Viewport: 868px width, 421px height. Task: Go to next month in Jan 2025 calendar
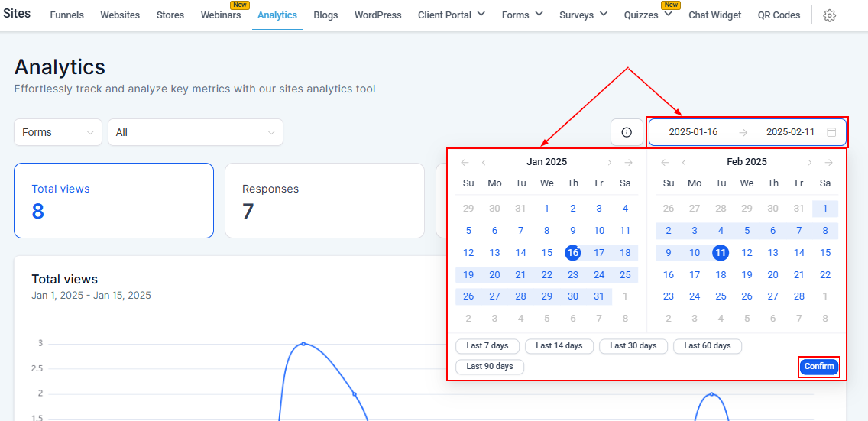pyautogui.click(x=610, y=162)
